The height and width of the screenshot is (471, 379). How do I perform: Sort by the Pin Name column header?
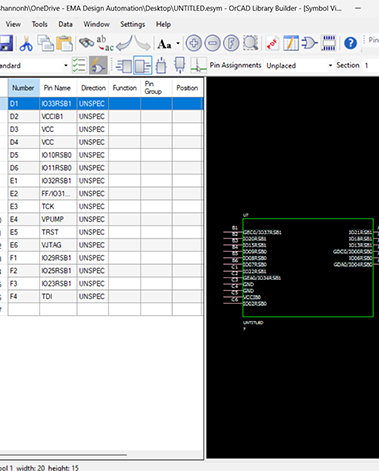click(58, 88)
